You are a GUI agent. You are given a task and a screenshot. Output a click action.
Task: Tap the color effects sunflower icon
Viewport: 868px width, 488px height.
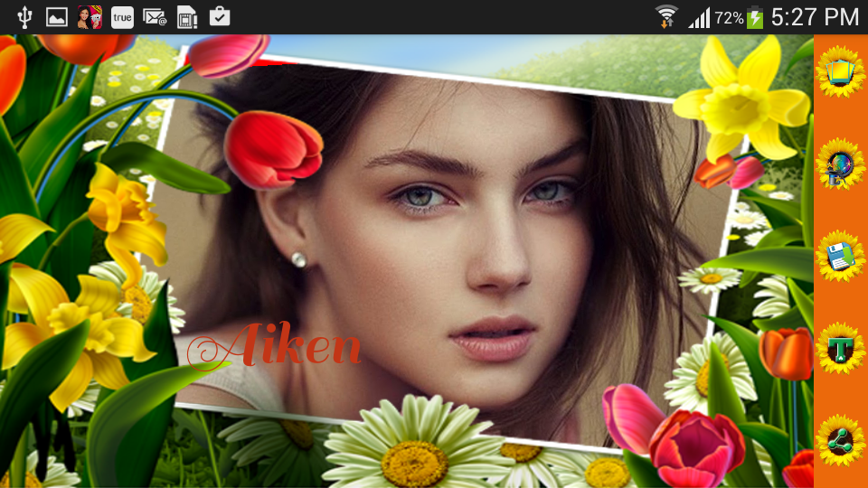coord(841,164)
